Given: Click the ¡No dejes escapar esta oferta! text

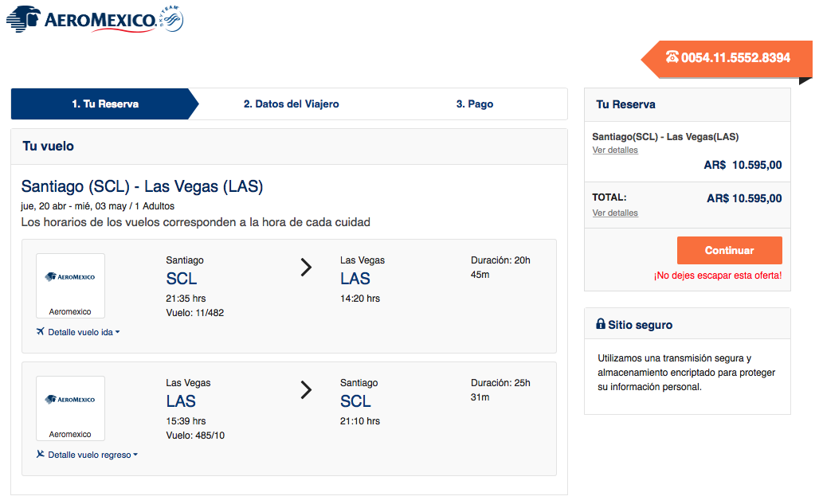Looking at the screenshot, I should pos(718,275).
